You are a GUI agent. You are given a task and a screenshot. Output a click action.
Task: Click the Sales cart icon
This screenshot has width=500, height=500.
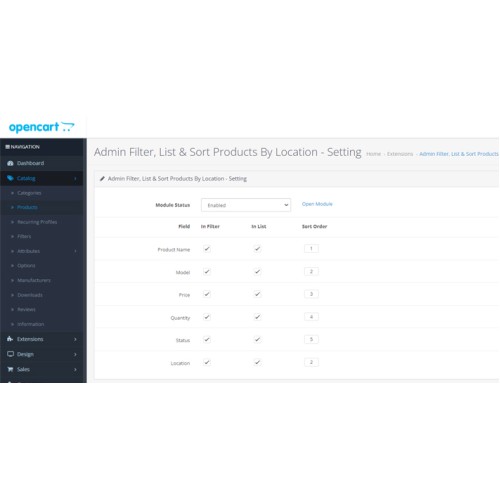(10, 369)
